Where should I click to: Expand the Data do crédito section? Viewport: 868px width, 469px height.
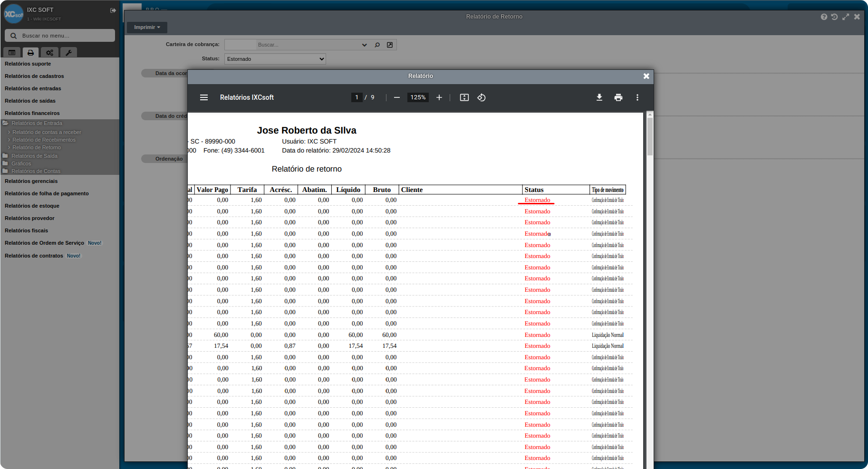point(164,116)
